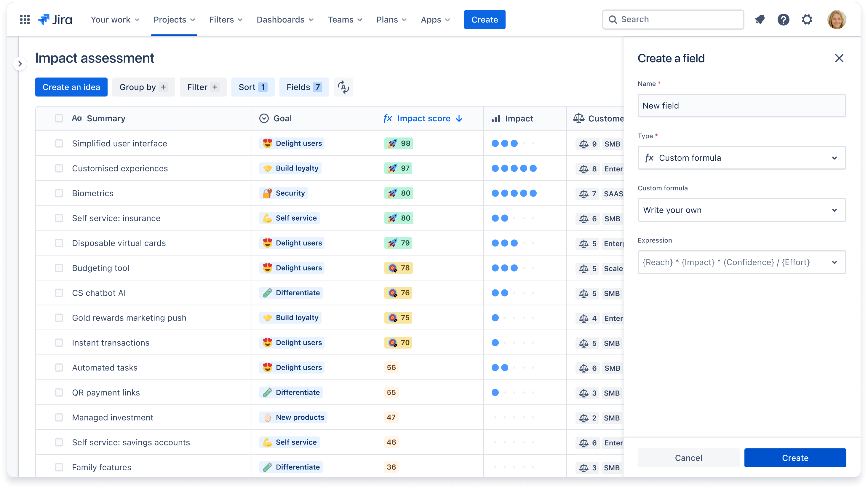The height and width of the screenshot is (489, 868).
Task: Click the auto-refresh sync icon
Action: click(x=343, y=87)
